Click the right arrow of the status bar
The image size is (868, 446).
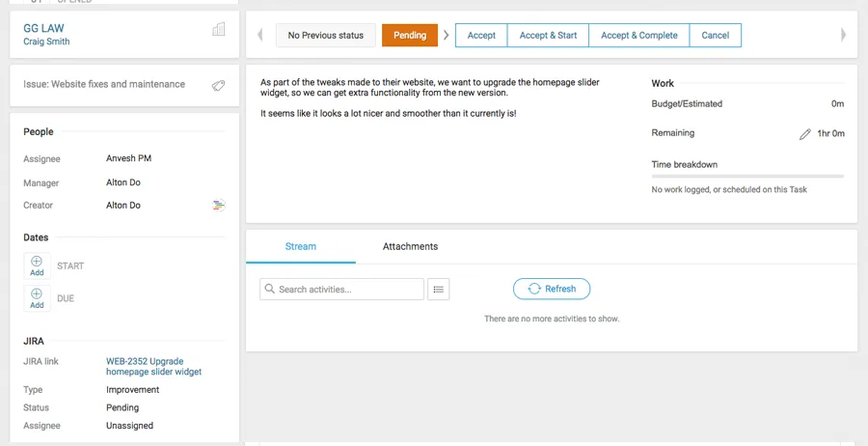[844, 35]
